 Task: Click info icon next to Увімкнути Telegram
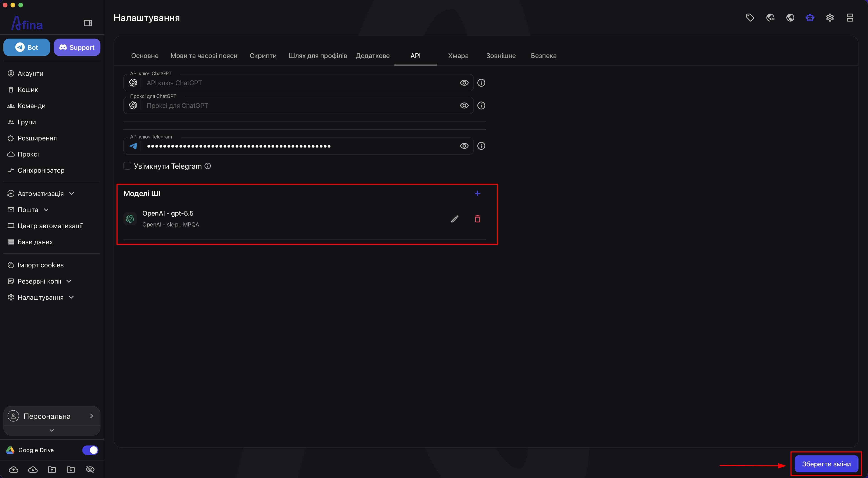click(208, 166)
